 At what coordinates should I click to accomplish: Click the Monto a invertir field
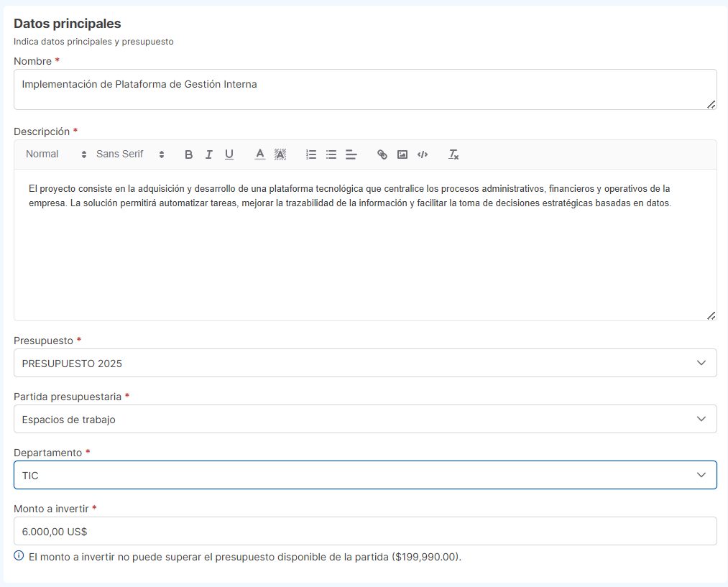[x=365, y=531]
